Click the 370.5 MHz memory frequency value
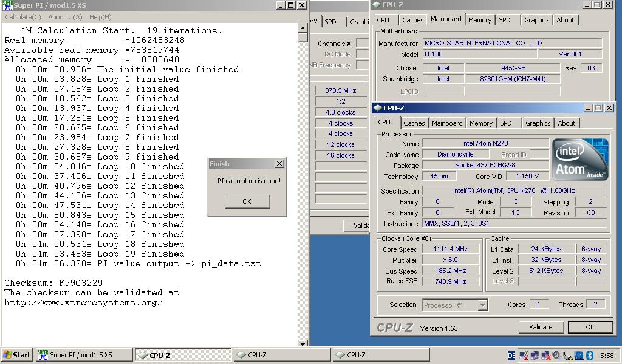 click(341, 90)
